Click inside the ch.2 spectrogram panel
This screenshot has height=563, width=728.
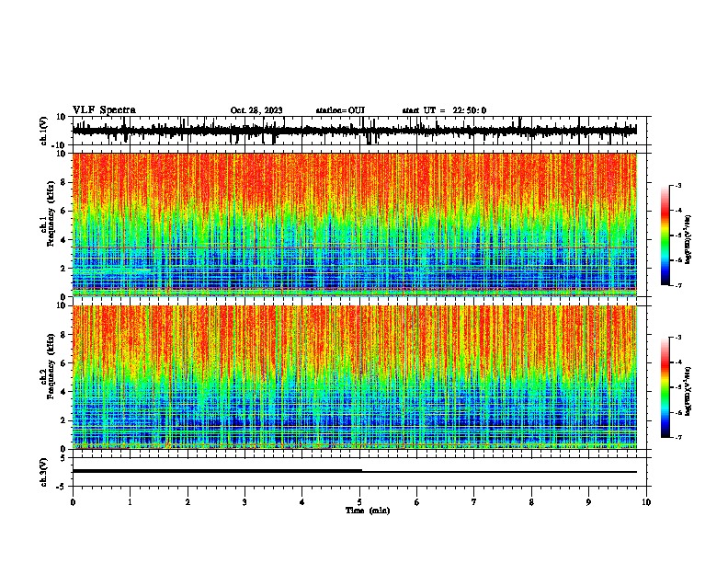coord(355,377)
